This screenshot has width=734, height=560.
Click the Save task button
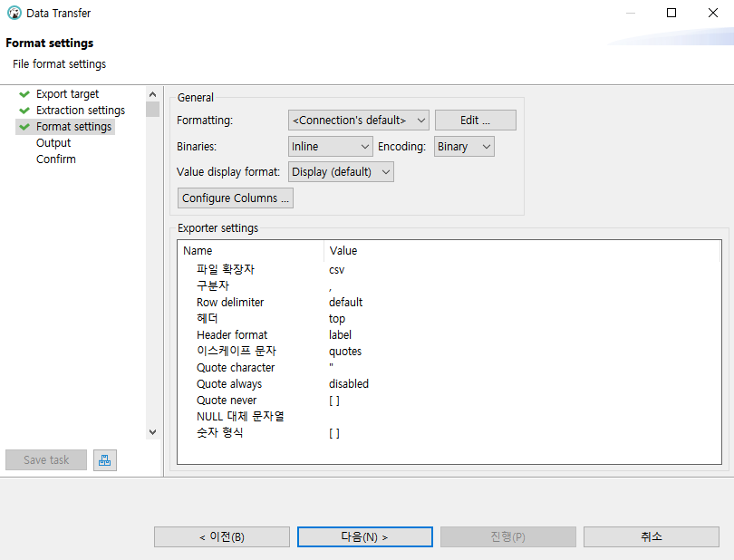[x=46, y=460]
